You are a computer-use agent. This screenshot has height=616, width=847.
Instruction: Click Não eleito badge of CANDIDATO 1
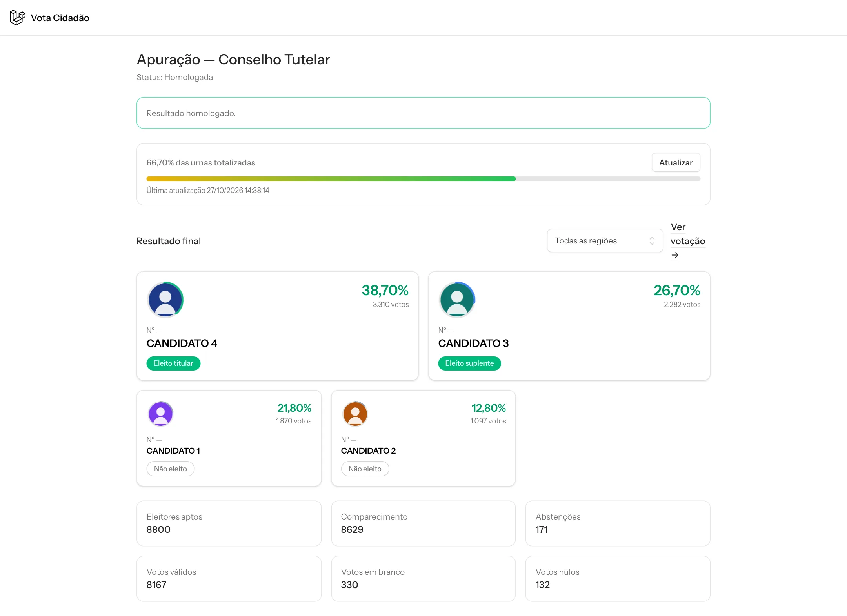(x=170, y=469)
